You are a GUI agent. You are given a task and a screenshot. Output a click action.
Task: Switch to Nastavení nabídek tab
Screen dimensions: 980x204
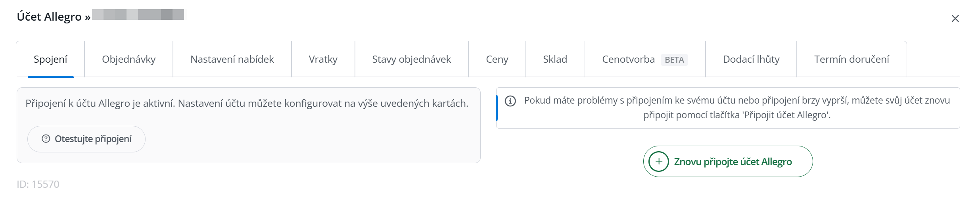click(232, 59)
